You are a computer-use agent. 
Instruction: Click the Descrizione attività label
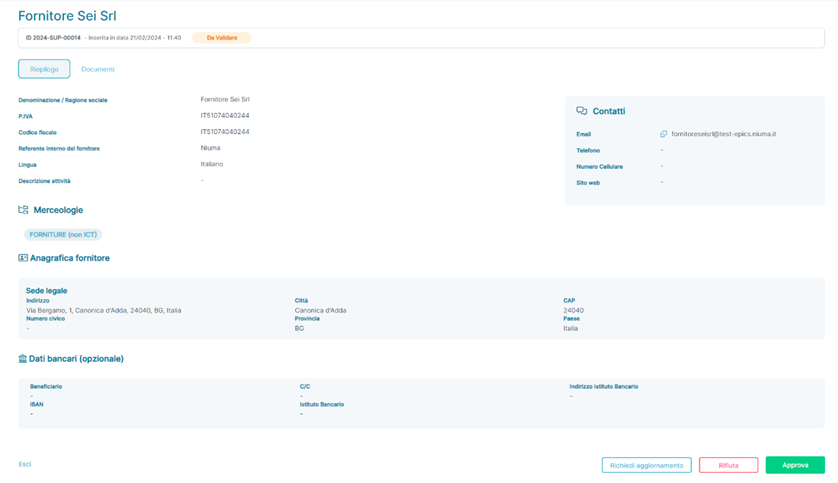tap(44, 181)
